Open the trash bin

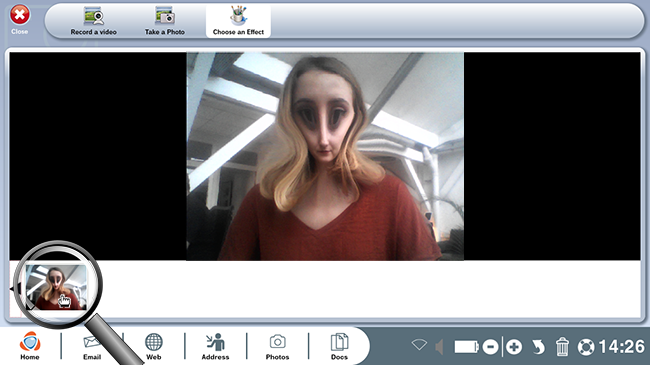562,347
